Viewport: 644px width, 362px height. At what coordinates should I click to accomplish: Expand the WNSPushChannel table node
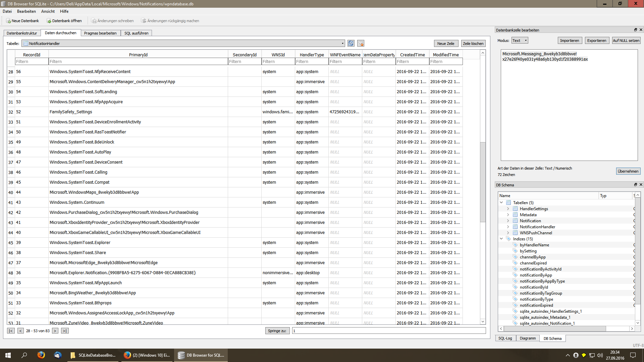[508, 233]
